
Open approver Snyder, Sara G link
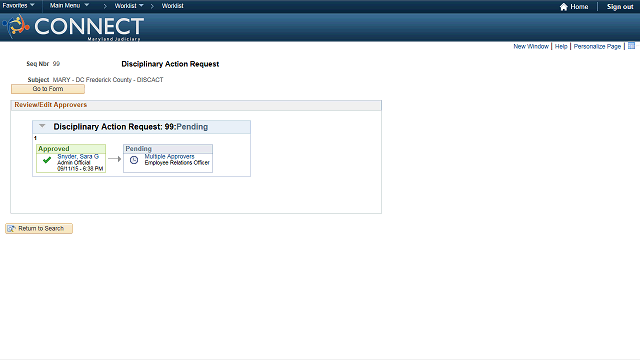[x=78, y=156]
